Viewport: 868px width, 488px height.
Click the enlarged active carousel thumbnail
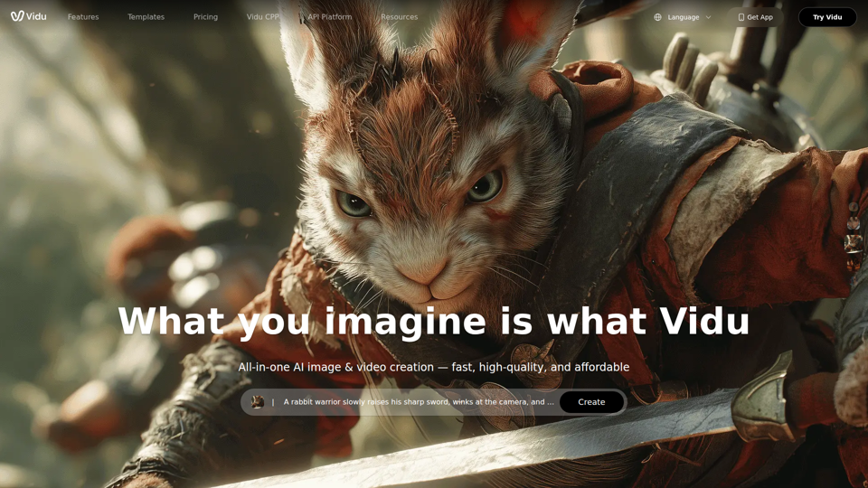point(853,242)
